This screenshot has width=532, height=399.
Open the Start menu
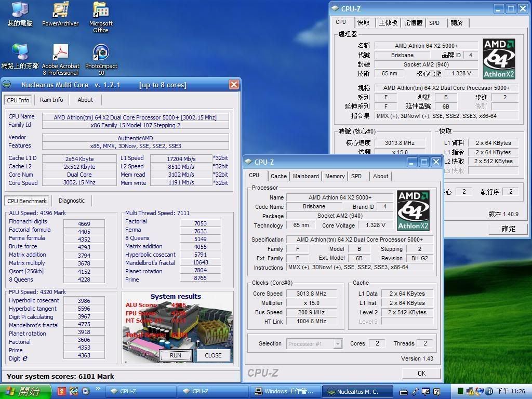25,392
